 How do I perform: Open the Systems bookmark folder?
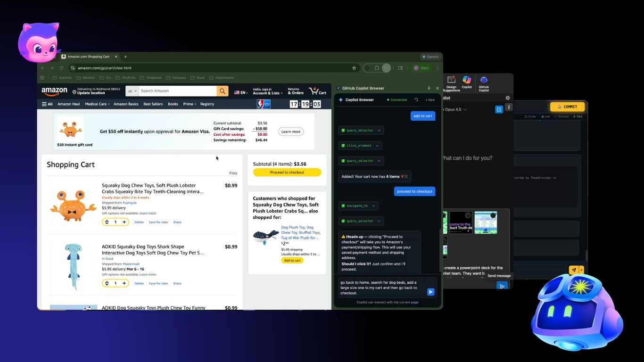[62, 78]
